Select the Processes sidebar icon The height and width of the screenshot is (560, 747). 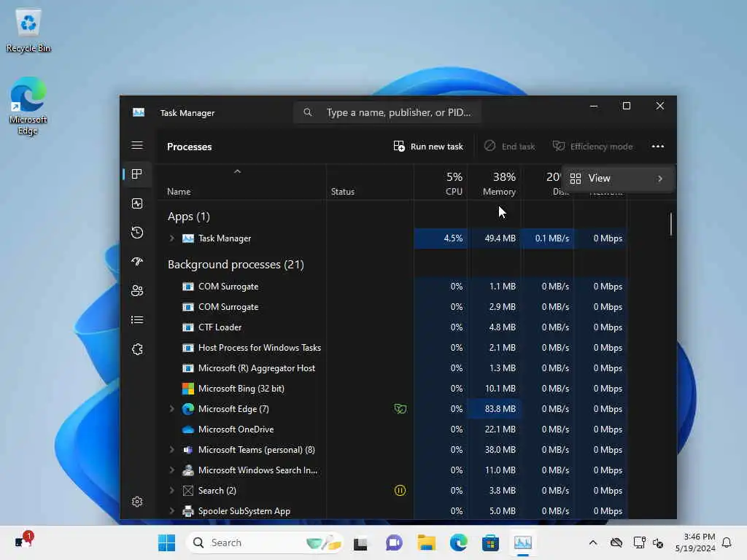coord(137,174)
